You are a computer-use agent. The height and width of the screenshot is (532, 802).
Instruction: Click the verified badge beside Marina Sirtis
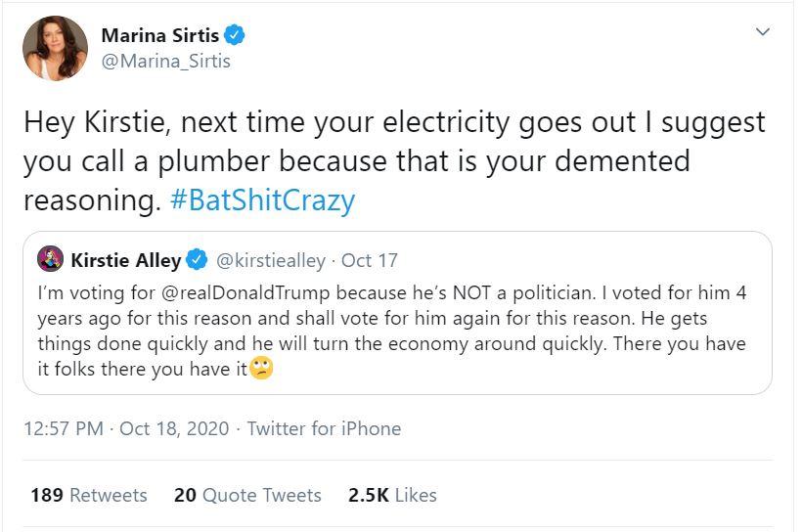(x=234, y=36)
